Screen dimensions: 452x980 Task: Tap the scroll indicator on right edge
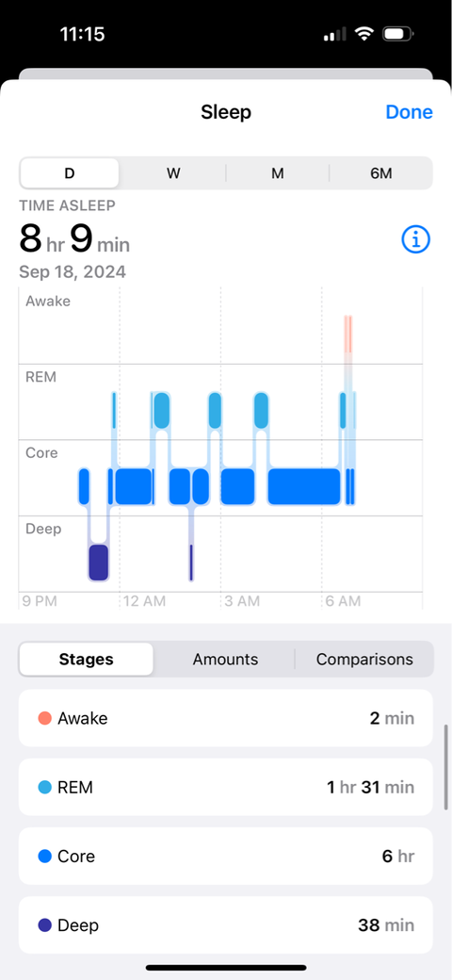click(445, 767)
